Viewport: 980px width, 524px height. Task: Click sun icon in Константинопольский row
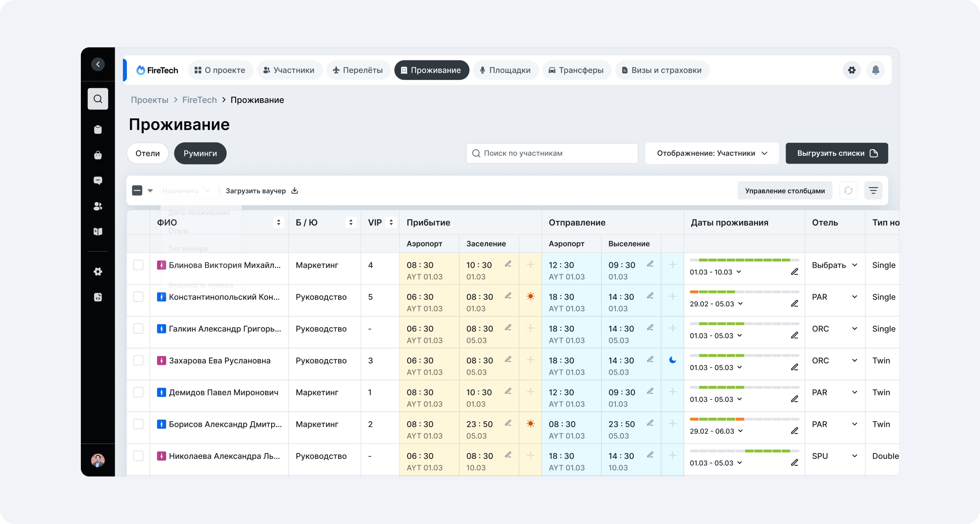(530, 296)
